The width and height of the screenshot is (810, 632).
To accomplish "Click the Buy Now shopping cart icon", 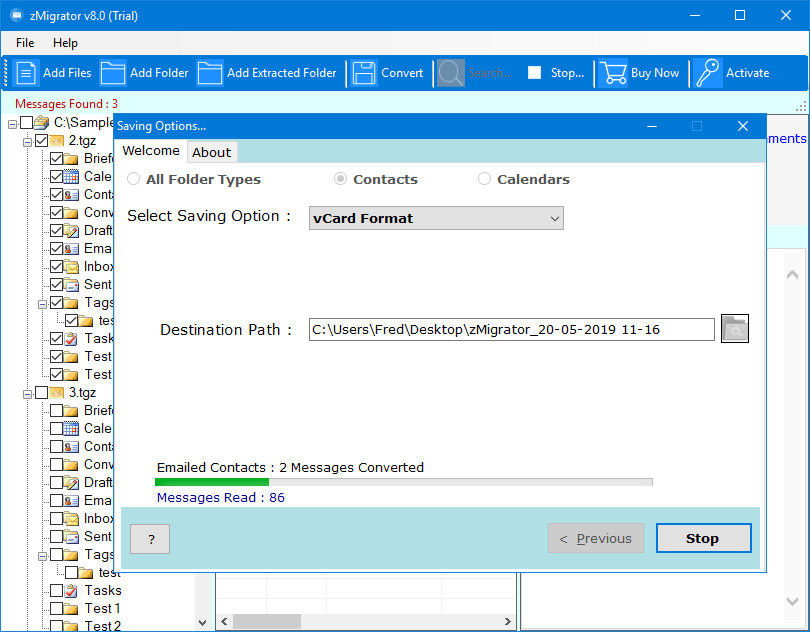I will (x=613, y=73).
